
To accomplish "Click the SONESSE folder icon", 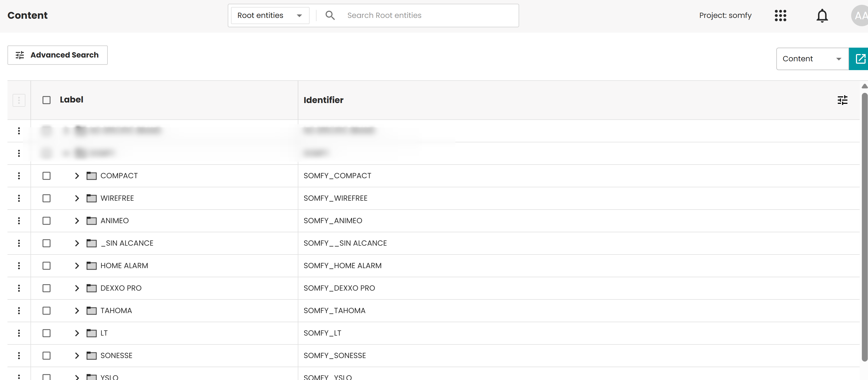I will [x=91, y=355].
